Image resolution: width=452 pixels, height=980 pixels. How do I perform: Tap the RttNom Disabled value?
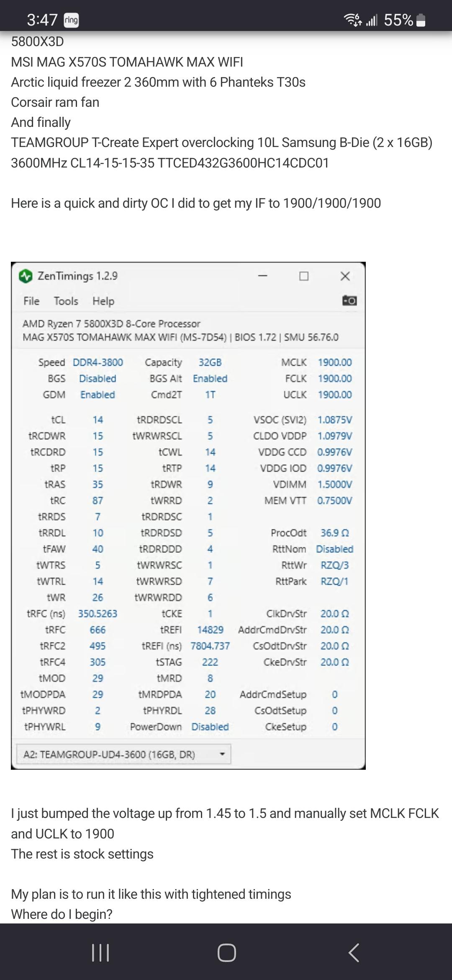tap(335, 549)
